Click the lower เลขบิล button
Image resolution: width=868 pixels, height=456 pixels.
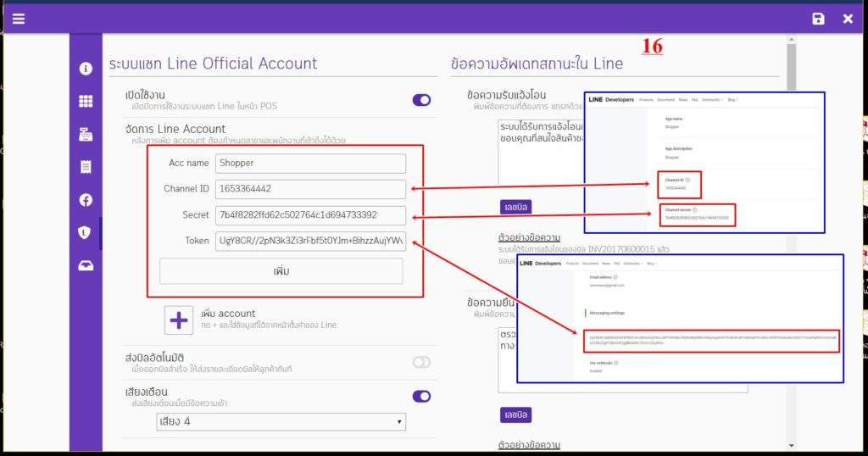[x=516, y=414]
